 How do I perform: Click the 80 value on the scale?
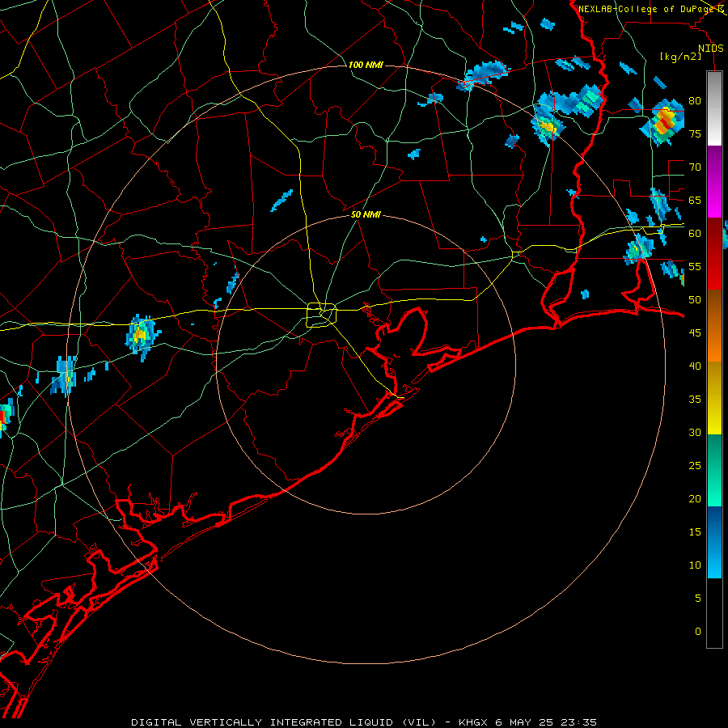[x=695, y=101]
